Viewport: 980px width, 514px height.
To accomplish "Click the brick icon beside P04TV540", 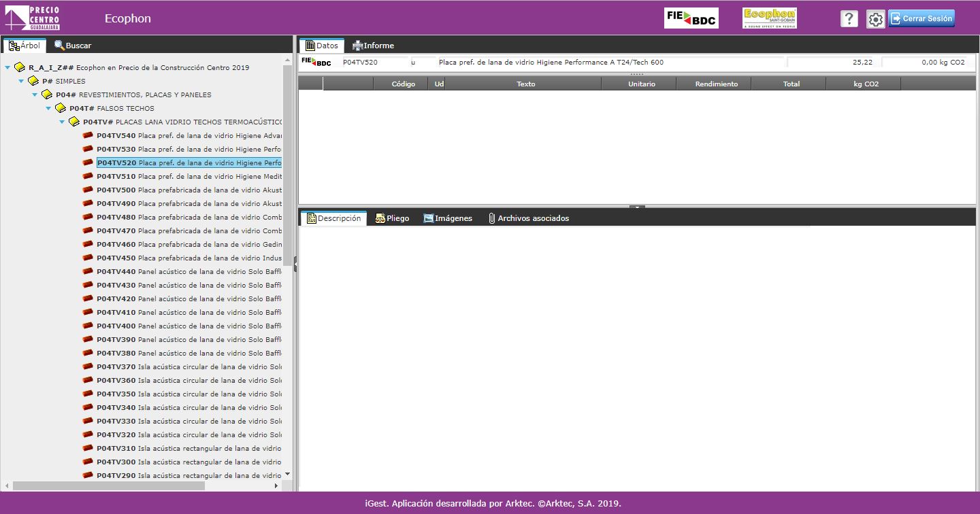I will click(x=88, y=135).
